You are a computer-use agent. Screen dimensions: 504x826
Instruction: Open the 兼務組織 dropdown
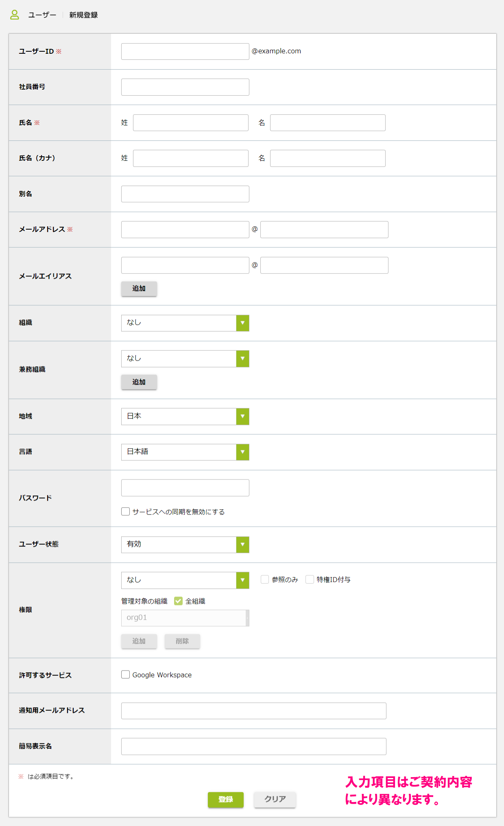185,359
